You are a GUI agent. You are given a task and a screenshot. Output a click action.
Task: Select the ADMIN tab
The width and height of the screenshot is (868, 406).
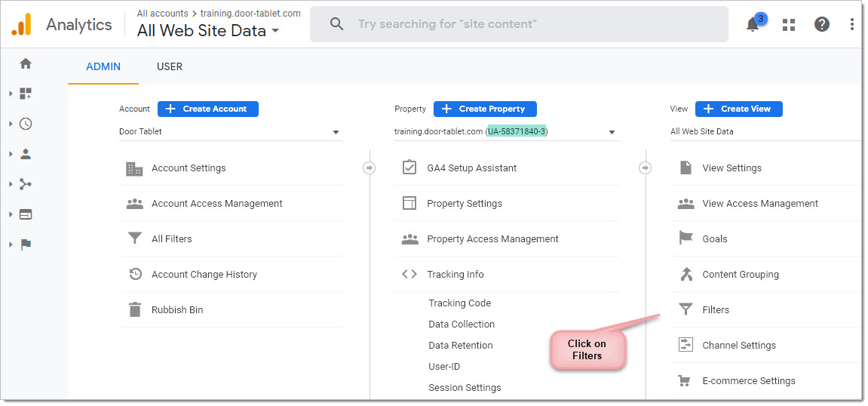coord(103,66)
